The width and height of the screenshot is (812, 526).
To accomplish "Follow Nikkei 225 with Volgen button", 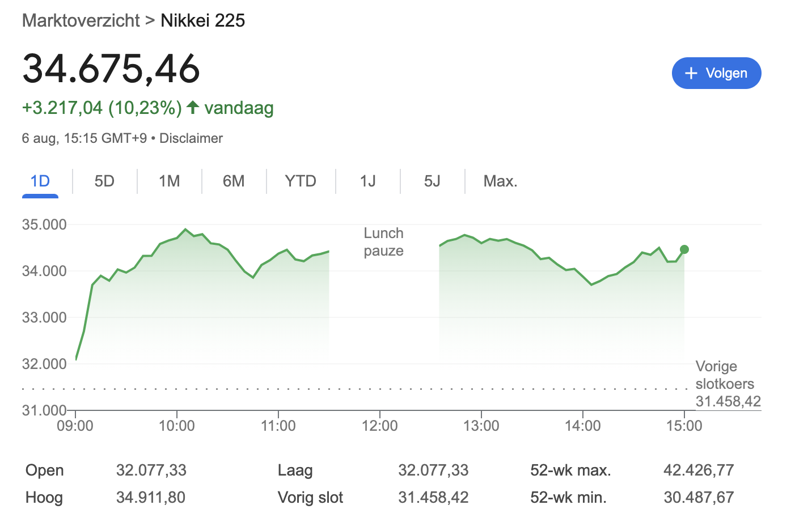I will point(716,73).
